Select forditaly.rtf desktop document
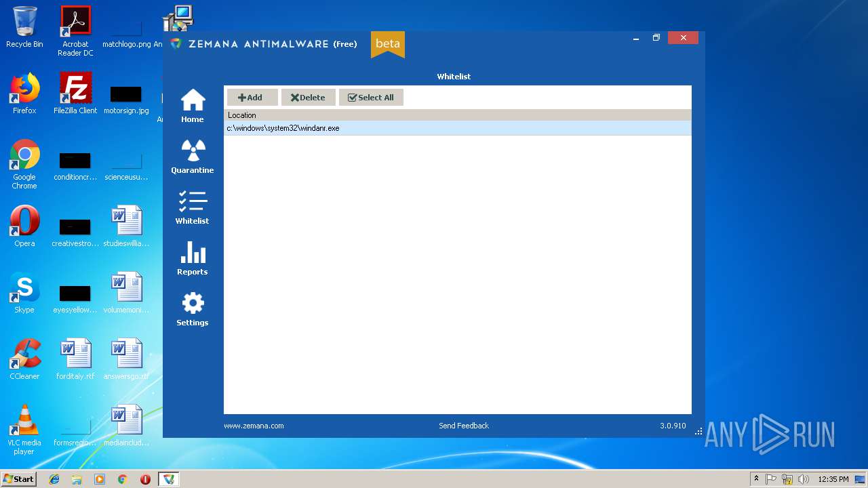 click(75, 359)
